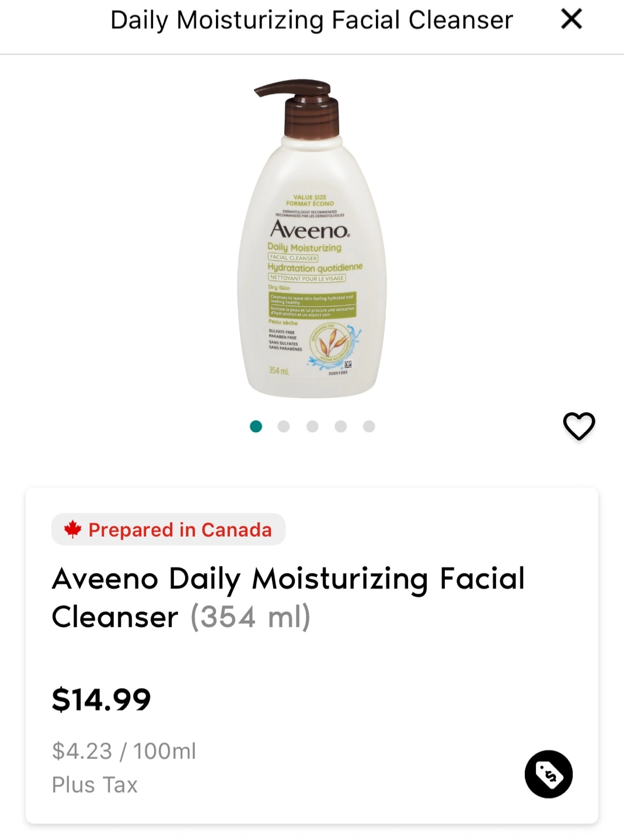Tap the Prepared in Canada badge
Viewport: 624px width, 840px height.
[169, 529]
